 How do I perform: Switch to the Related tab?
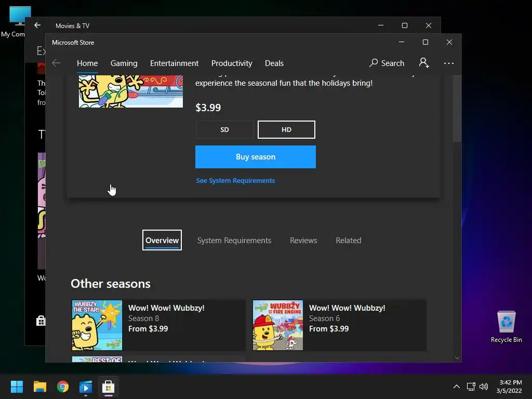coord(349,241)
